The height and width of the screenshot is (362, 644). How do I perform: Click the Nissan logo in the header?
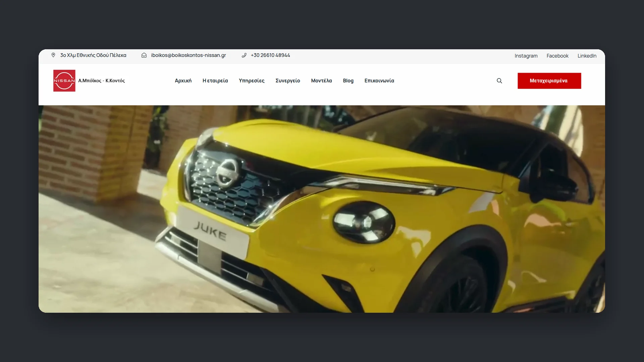(64, 80)
